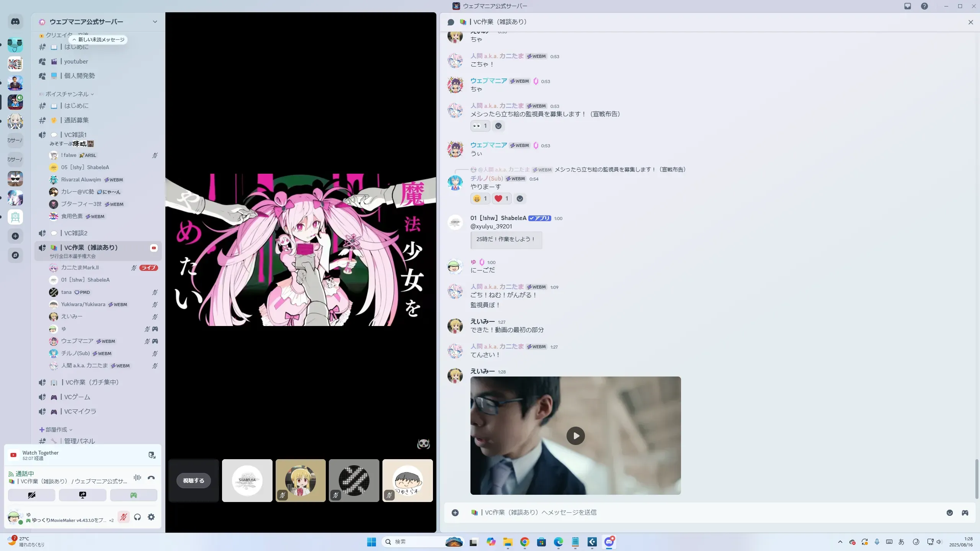The image size is (980, 551).
Task: Open noise suppression waveform settings
Action: [x=137, y=478]
